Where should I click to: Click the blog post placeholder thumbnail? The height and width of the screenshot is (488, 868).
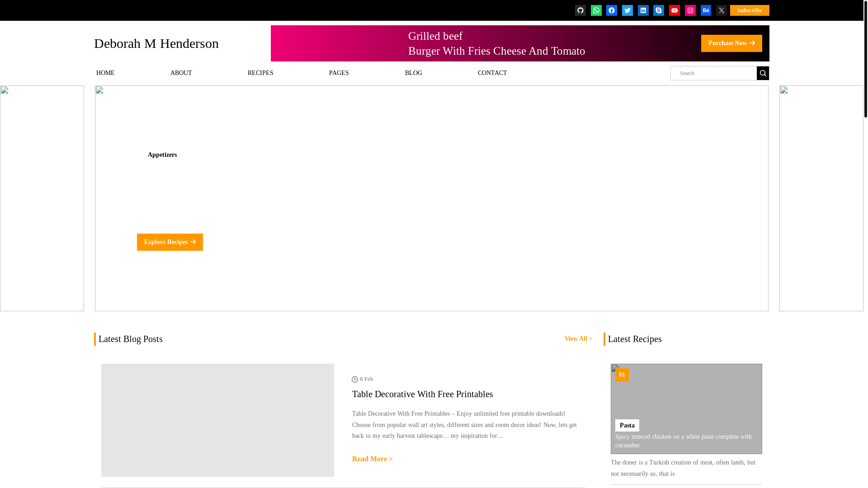click(217, 420)
